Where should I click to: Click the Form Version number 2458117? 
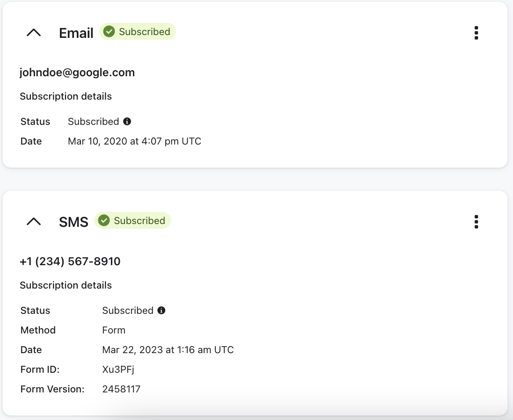[121, 389]
